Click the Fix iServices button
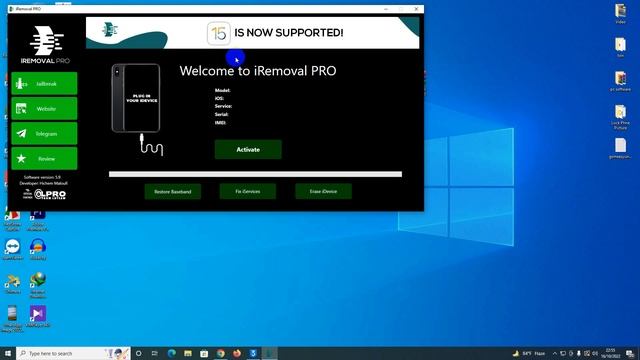The height and width of the screenshot is (360, 640). tap(248, 191)
